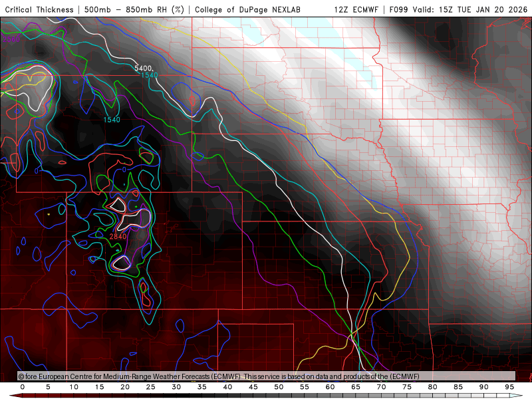Click the '0' tick on the RH scale

point(23,387)
